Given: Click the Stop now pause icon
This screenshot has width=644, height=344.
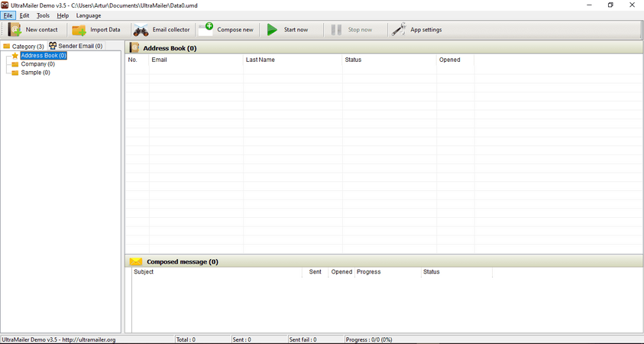Looking at the screenshot, I should pyautogui.click(x=336, y=30).
